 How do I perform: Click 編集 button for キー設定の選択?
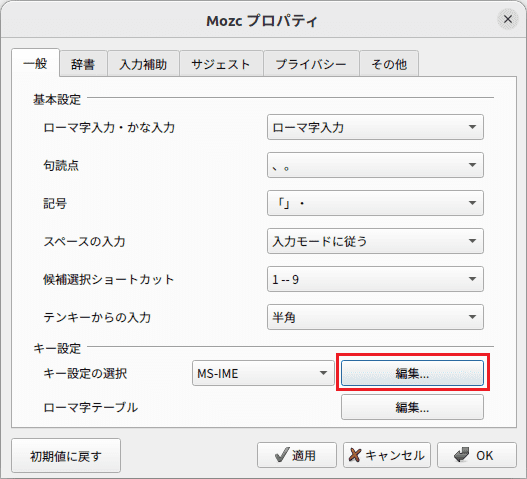pos(412,373)
